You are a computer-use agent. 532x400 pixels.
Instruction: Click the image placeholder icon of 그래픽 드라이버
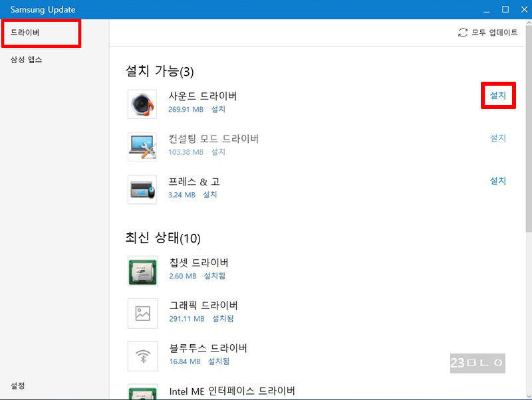(142, 314)
